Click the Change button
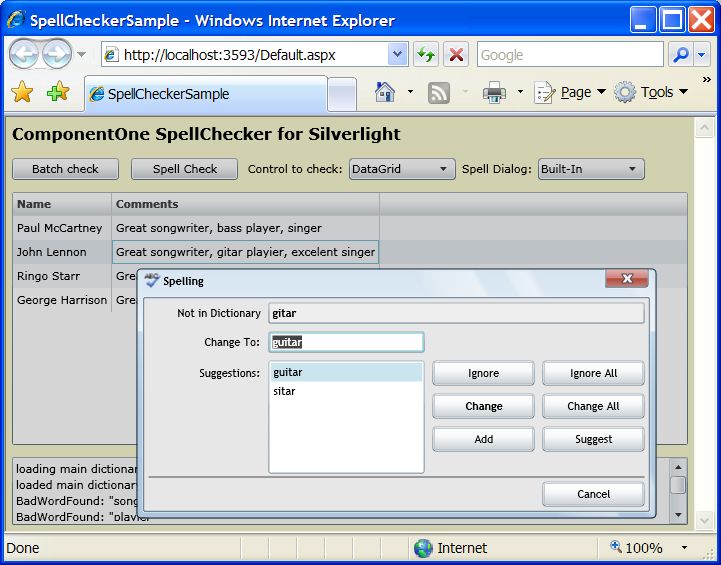Image resolution: width=721 pixels, height=565 pixels. click(x=483, y=406)
